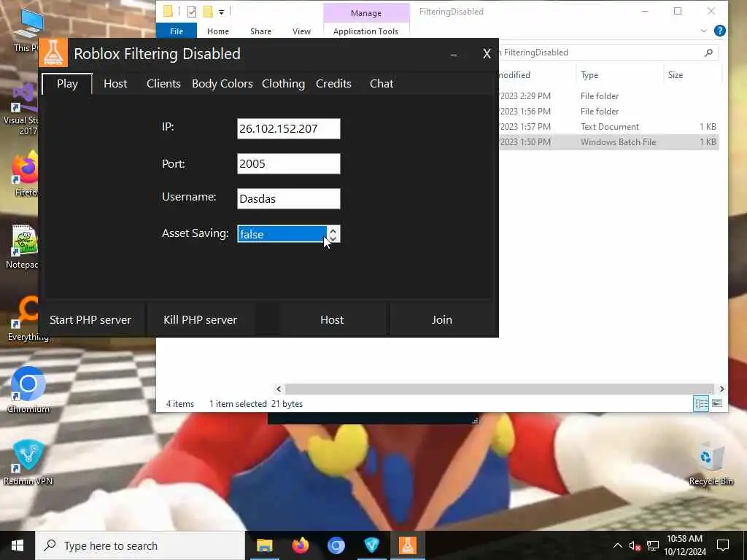Open the Notepad++ desktop shortcut
Image resolution: width=747 pixels, height=560 pixels.
(x=22, y=246)
